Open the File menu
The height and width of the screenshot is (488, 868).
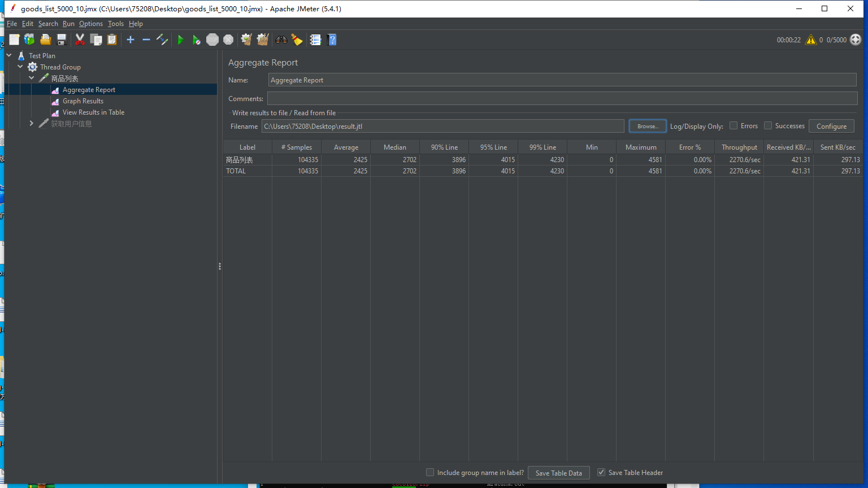click(x=12, y=24)
